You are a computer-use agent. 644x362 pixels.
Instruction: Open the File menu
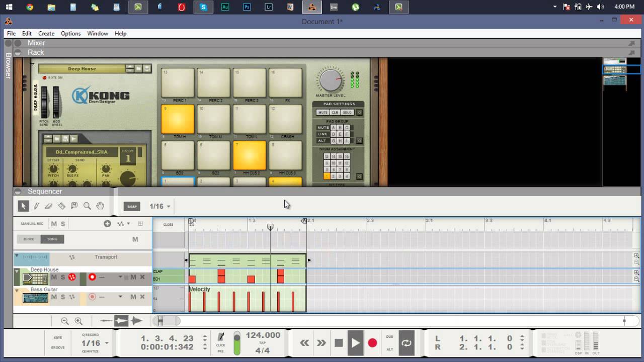[11, 33]
